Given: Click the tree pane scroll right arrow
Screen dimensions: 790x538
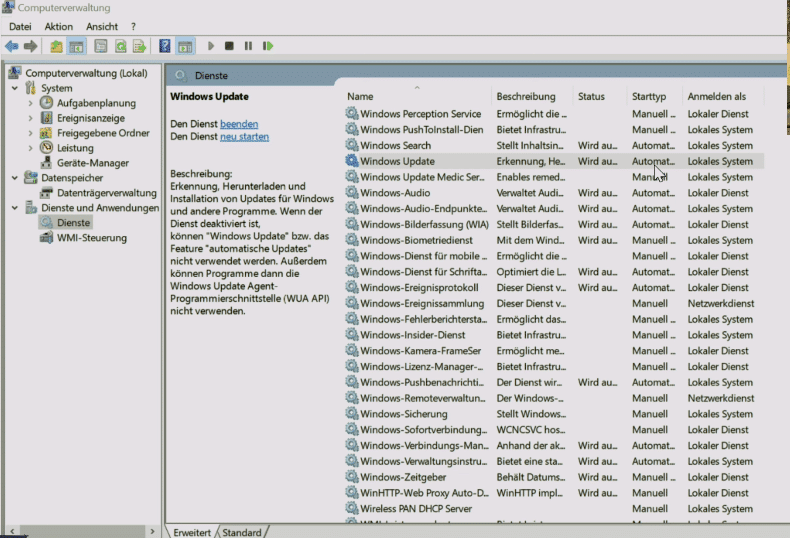Looking at the screenshot, I should (x=152, y=531).
